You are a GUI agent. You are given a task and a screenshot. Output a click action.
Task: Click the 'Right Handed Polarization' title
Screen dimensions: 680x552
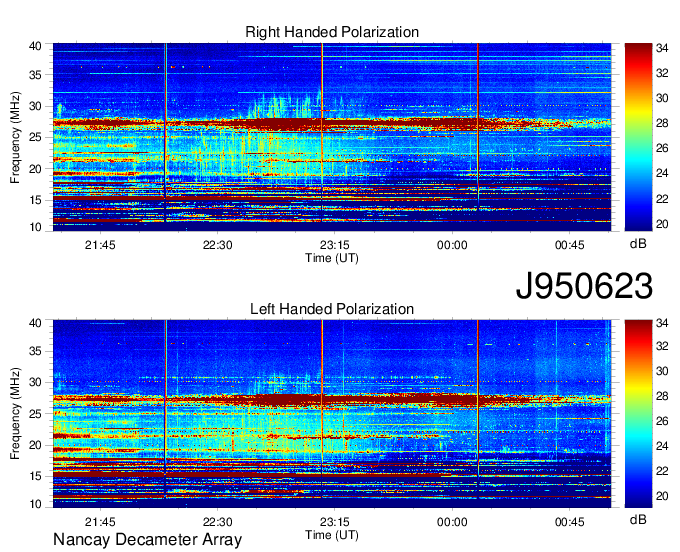pos(332,32)
